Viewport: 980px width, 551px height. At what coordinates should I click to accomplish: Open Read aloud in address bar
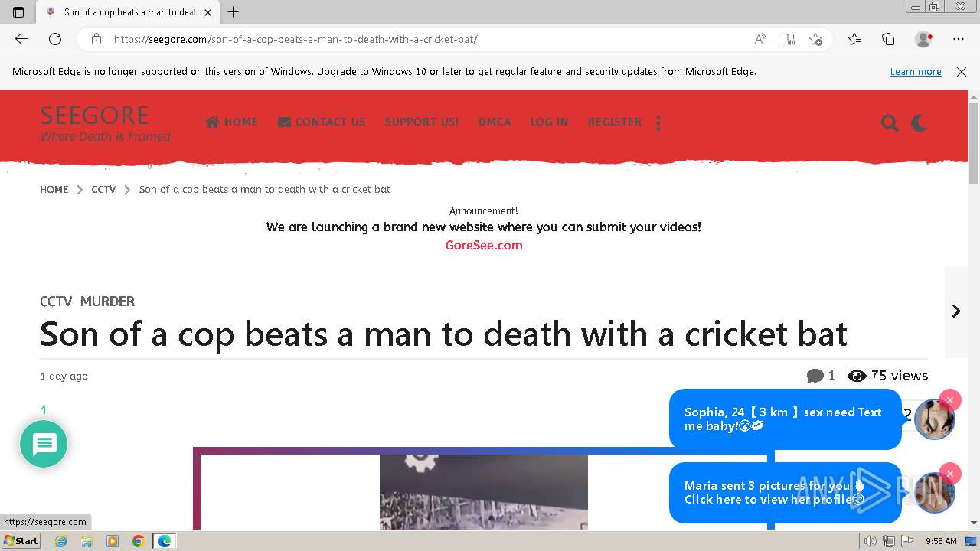click(760, 39)
